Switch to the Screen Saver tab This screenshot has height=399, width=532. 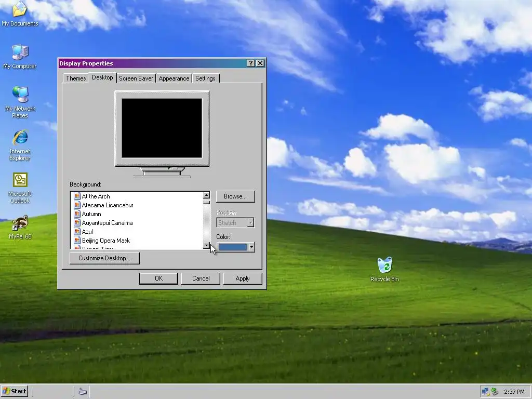pyautogui.click(x=136, y=78)
